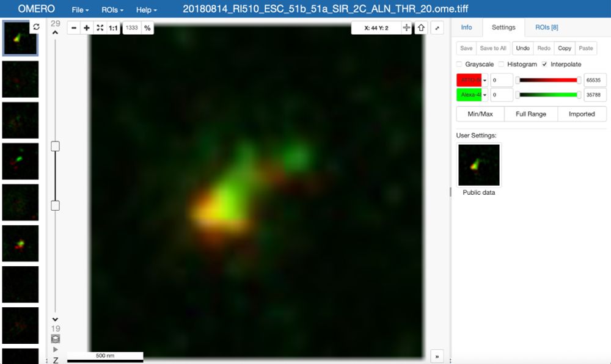
Task: Open the ROIs menu
Action: coord(112,10)
